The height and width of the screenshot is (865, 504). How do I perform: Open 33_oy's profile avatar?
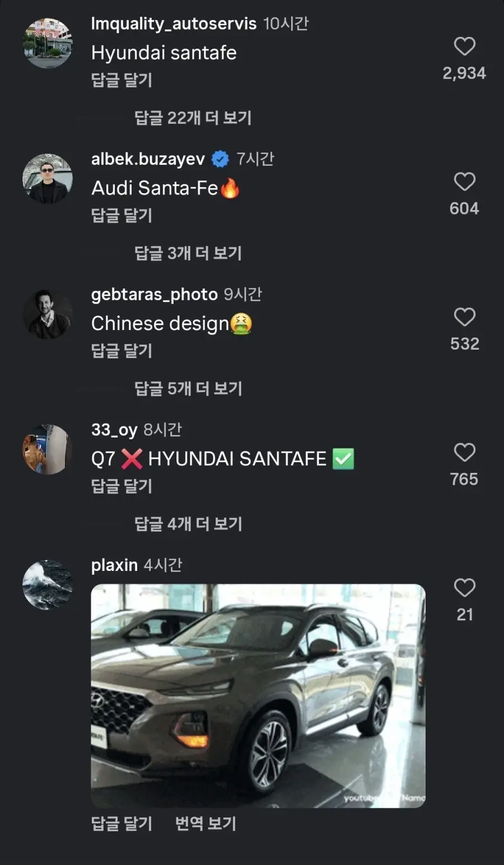48,449
